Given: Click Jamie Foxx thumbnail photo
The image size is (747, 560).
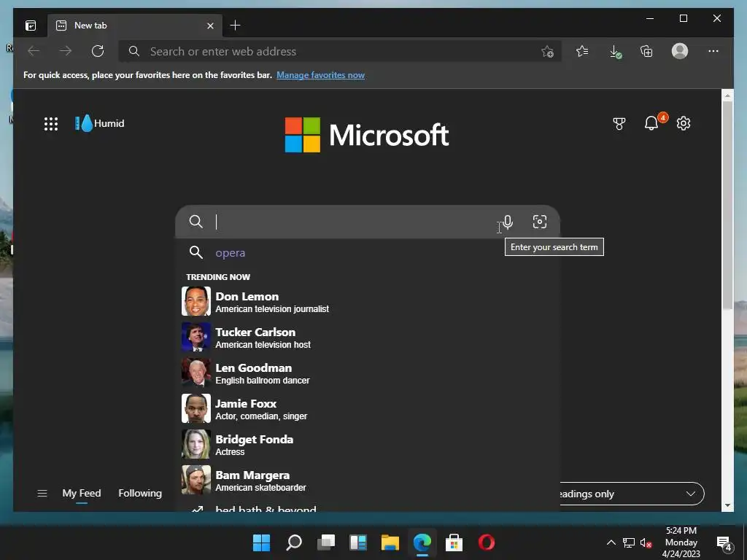Looking at the screenshot, I should coord(196,408).
